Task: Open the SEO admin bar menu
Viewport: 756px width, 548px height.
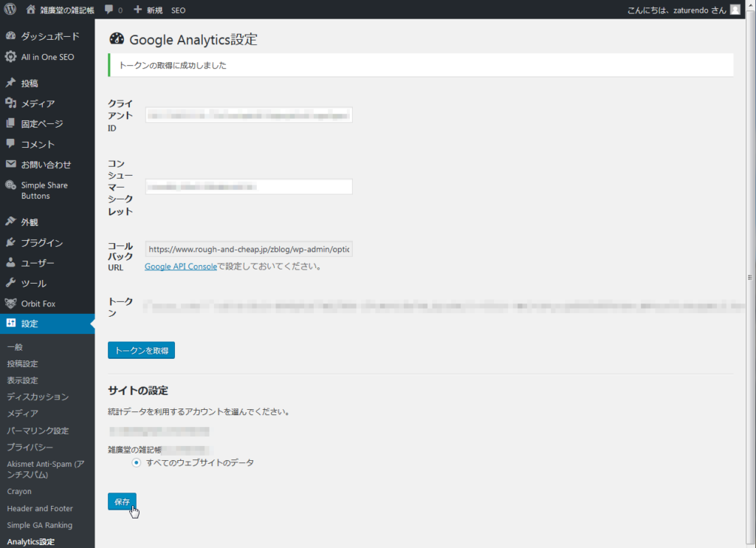Action: 179,10
